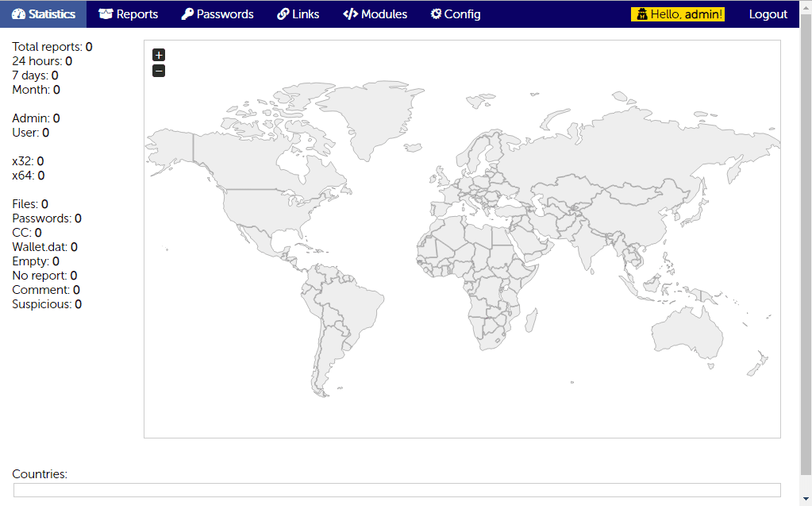This screenshot has height=506, width=812.
Task: Click the Modules code-bracket icon
Action: point(350,14)
